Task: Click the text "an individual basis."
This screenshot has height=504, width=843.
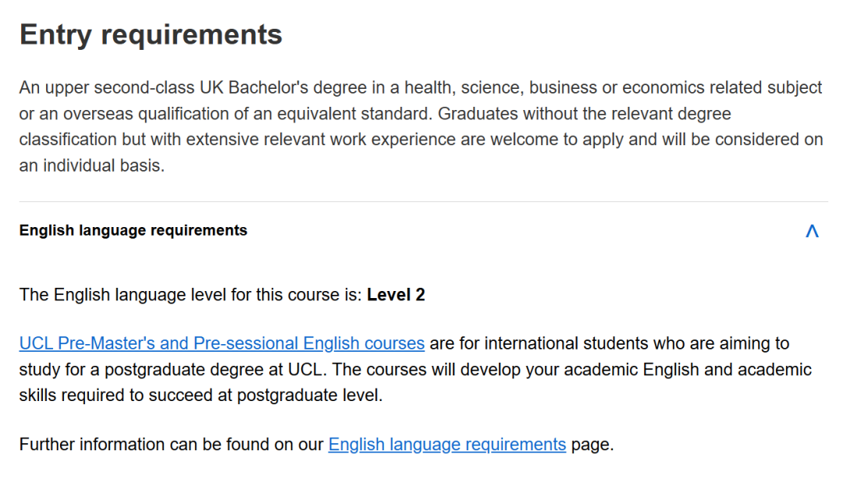Action: click(x=92, y=165)
